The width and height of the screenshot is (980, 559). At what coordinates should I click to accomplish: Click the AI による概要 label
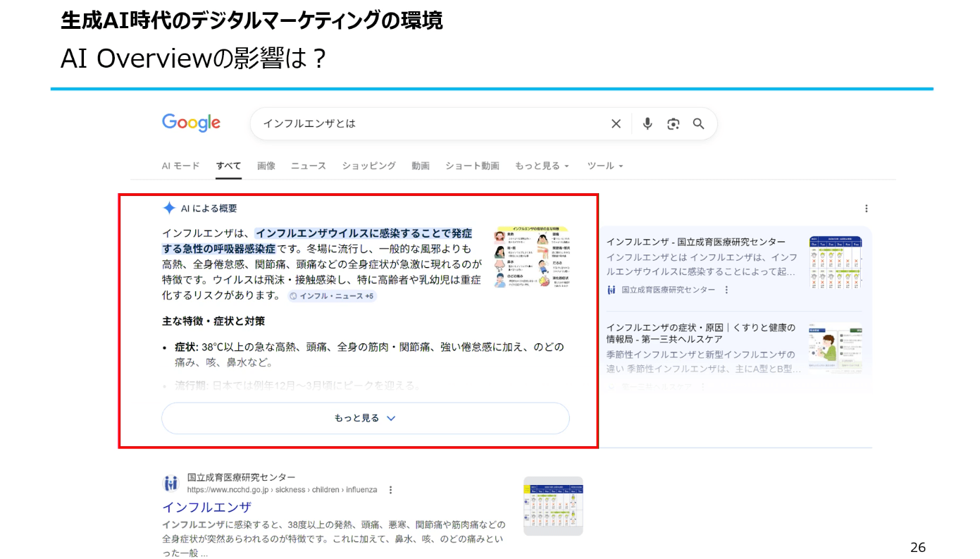(x=209, y=209)
